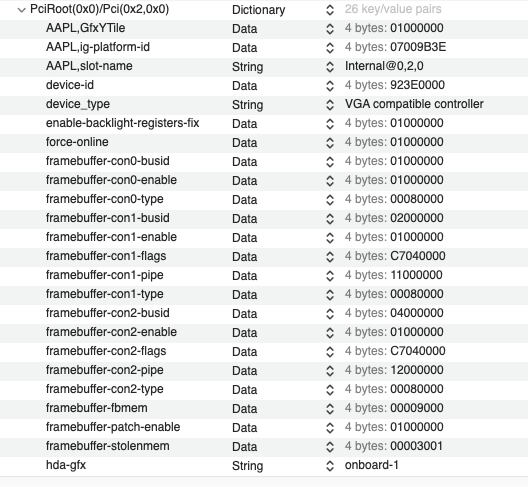The image size is (528, 487).
Task: Select the framebuffer-con0-busid row
Action: (x=264, y=161)
